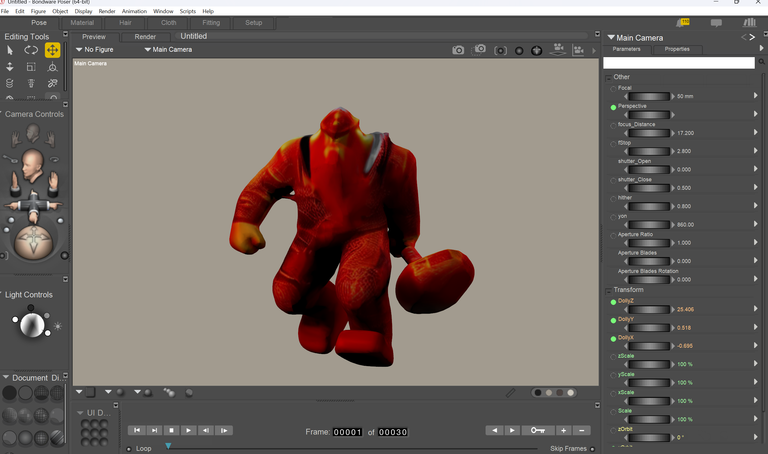Click the Add Keyframe plus button
Image resolution: width=768 pixels, height=454 pixels.
click(564, 430)
